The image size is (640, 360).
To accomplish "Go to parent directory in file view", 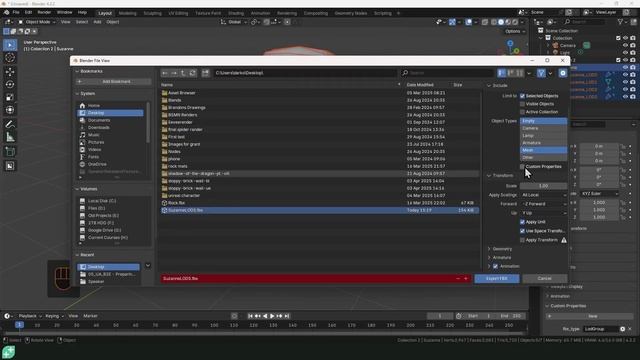I will coord(183,73).
